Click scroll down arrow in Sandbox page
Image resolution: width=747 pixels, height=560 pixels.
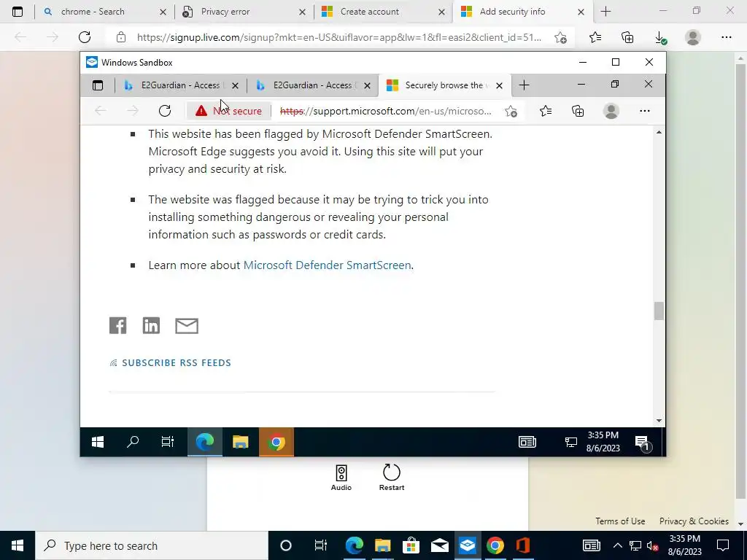(x=659, y=421)
